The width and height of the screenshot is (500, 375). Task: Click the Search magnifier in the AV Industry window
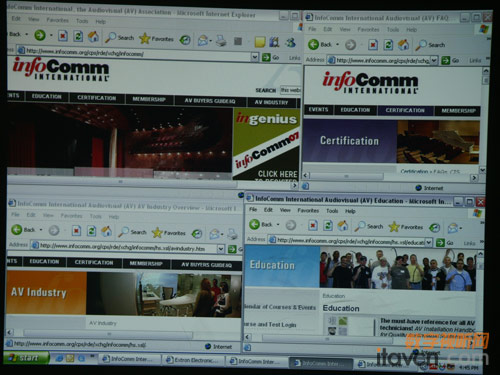(x=123, y=232)
